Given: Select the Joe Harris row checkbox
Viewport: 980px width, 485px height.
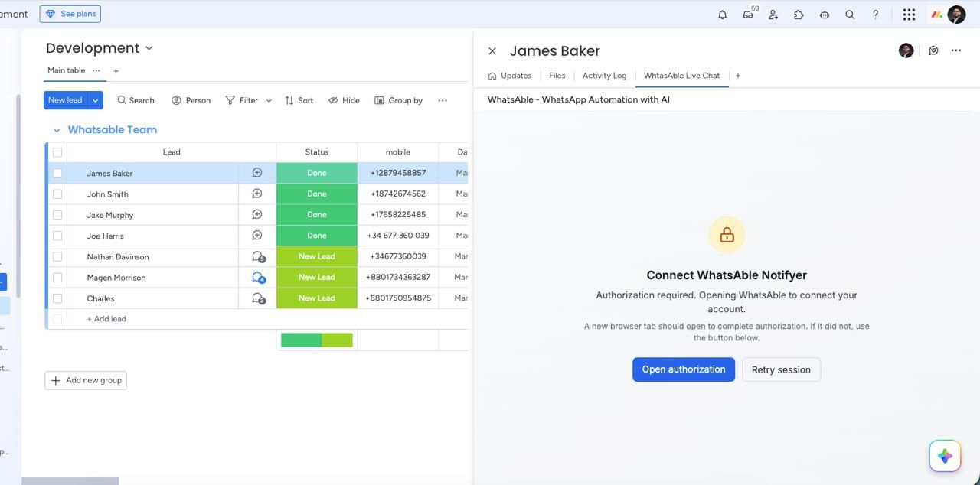Looking at the screenshot, I should (x=57, y=236).
